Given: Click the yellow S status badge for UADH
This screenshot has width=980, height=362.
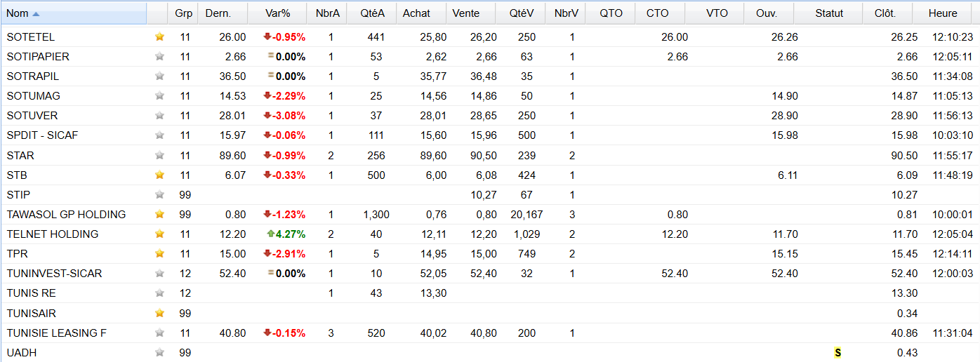Looking at the screenshot, I should click(x=837, y=353).
